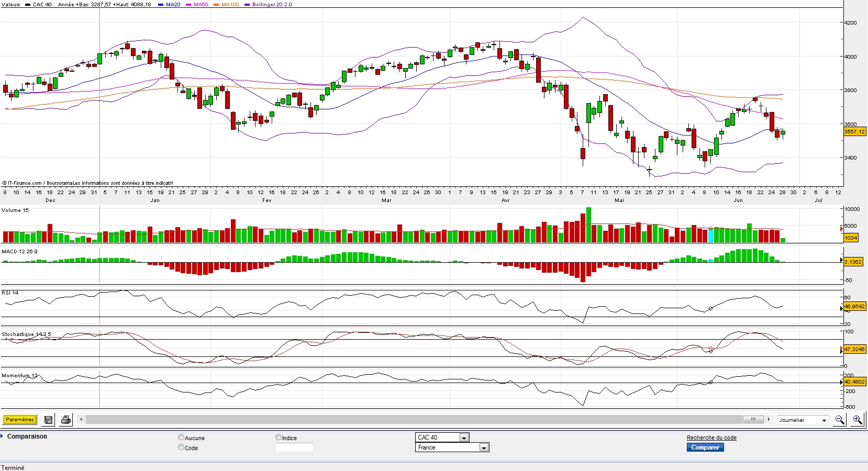Click the Bollinger purple legend swatch
868x471 pixels.
247,5
